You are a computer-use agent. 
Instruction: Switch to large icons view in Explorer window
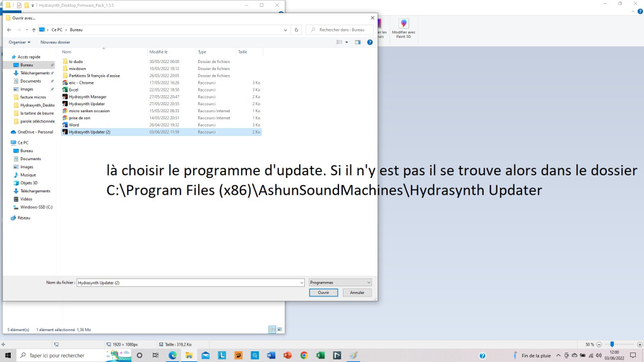click(280, 330)
